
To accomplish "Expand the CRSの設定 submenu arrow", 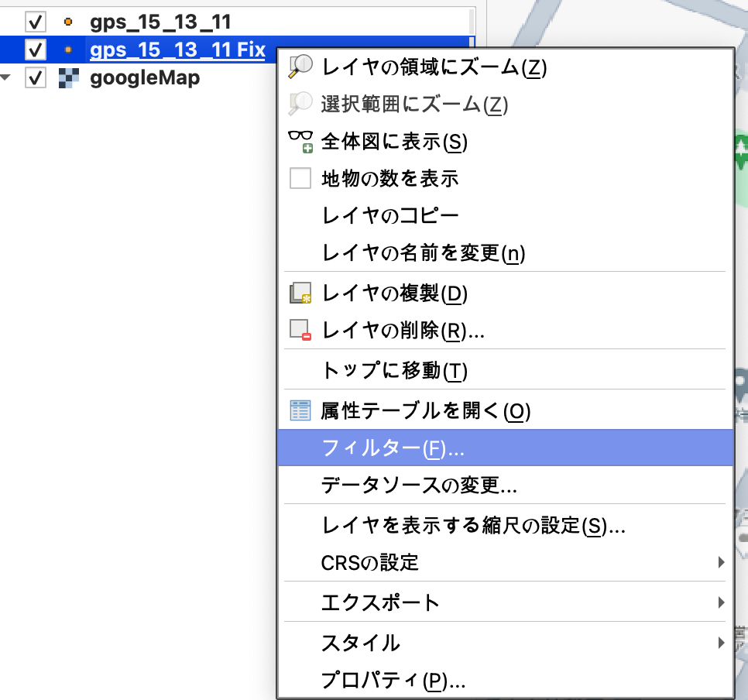I will click(x=722, y=563).
